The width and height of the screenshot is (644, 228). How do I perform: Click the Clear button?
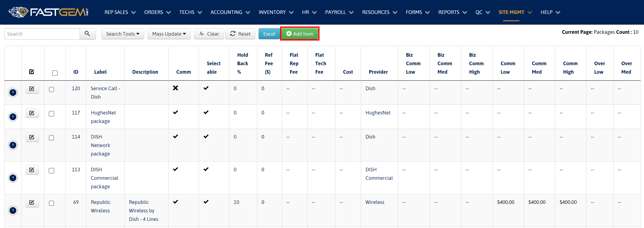[x=209, y=34]
